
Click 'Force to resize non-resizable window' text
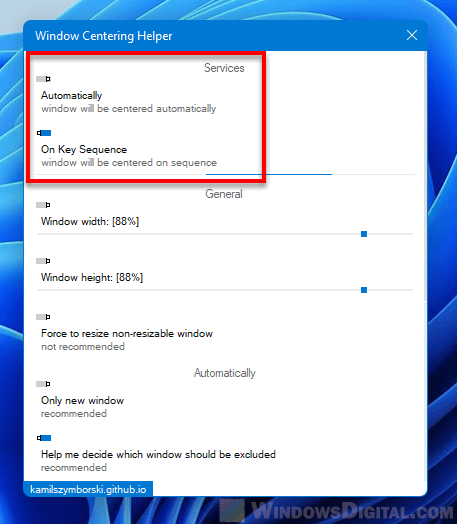click(x=127, y=334)
